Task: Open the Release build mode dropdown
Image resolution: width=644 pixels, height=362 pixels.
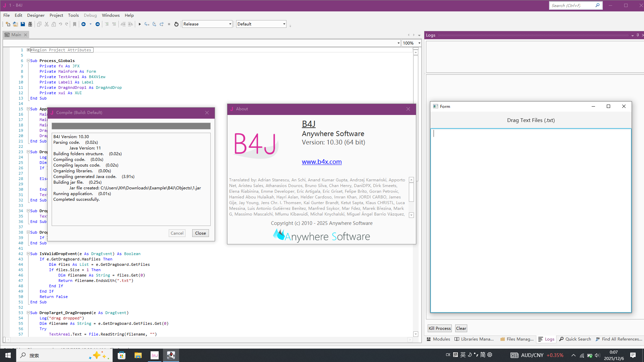Action: (x=230, y=24)
